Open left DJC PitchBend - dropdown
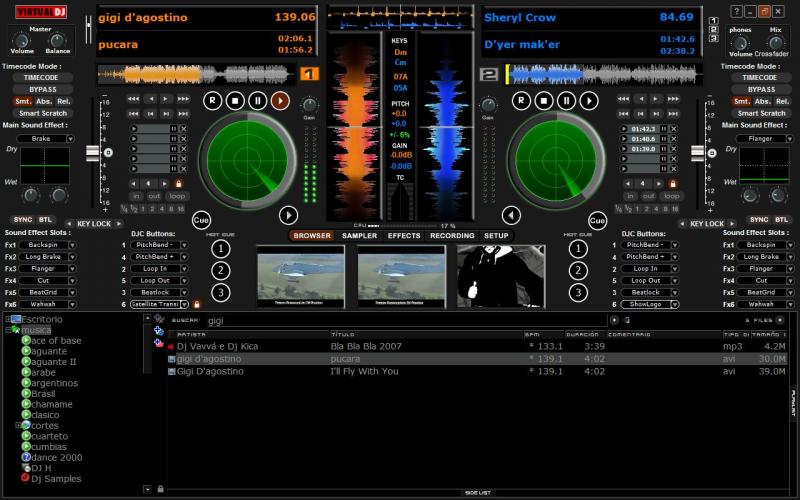Screen dimensions: 800x500 coord(159,245)
